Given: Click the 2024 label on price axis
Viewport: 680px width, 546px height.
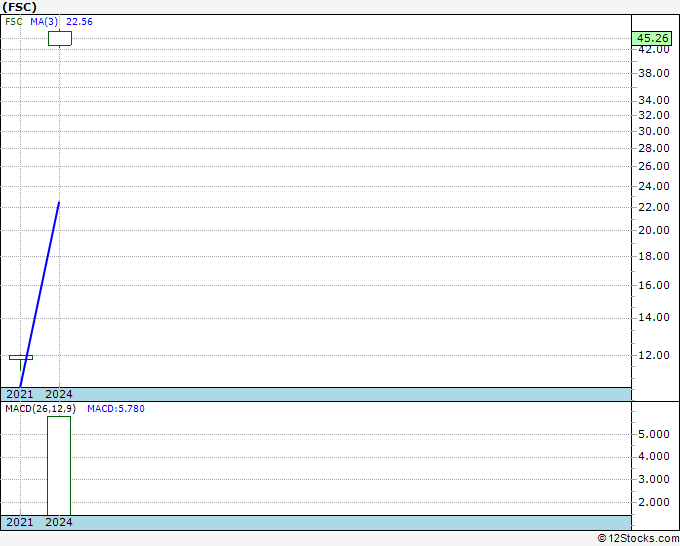Looking at the screenshot, I should [x=59, y=394].
